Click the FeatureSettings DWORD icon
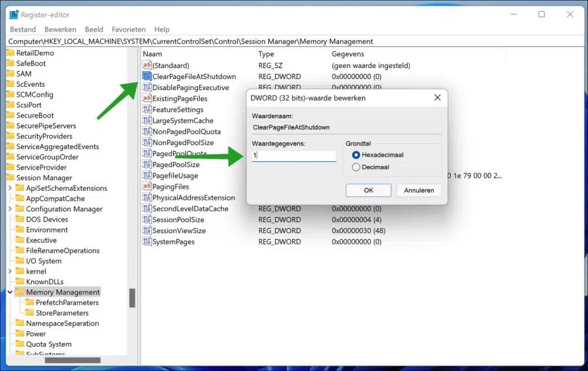 pos(147,110)
